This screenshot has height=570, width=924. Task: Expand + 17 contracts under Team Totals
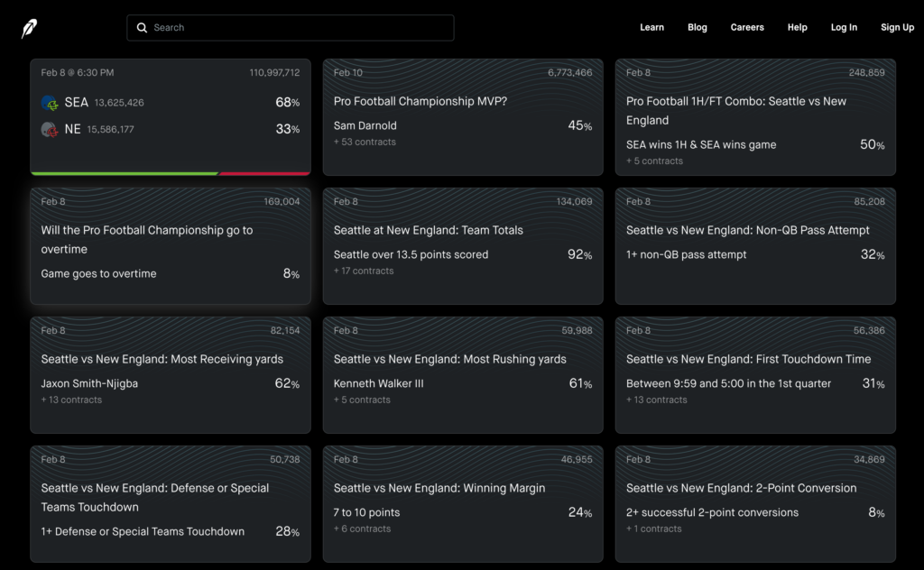click(x=364, y=271)
